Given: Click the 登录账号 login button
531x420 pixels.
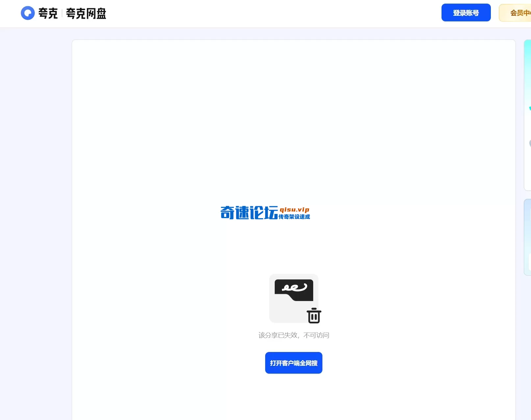Looking at the screenshot, I should click(x=466, y=12).
